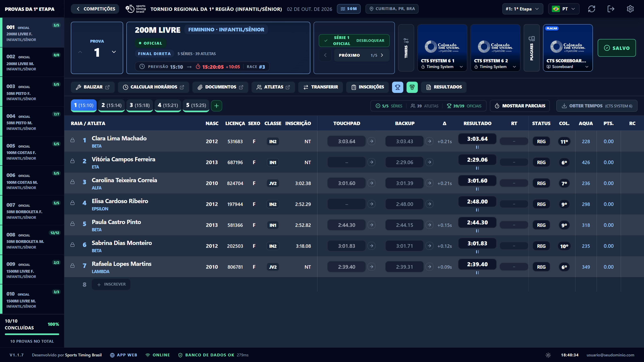Click Clara Lima Machado REG status badge
Viewport: 644px width, 362px height.
tap(541, 141)
